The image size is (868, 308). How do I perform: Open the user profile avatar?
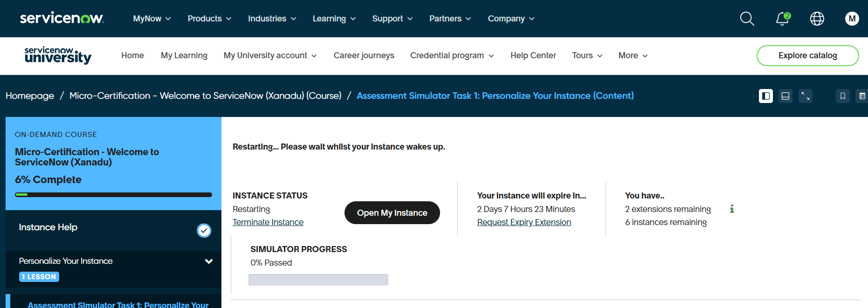click(852, 19)
